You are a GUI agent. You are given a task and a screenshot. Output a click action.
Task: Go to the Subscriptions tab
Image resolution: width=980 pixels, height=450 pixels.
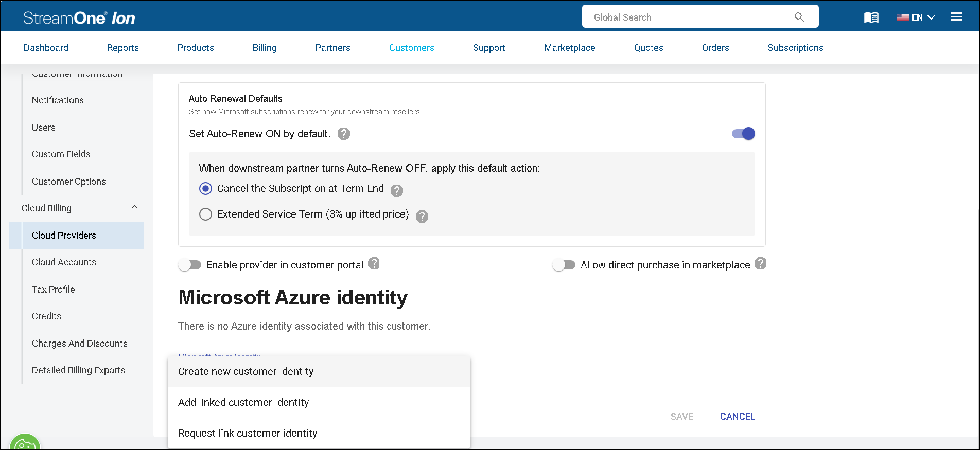click(795, 48)
